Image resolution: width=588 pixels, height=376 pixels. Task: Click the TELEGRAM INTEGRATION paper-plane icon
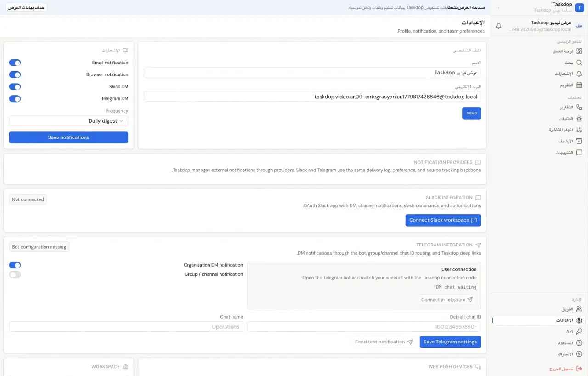pos(478,245)
